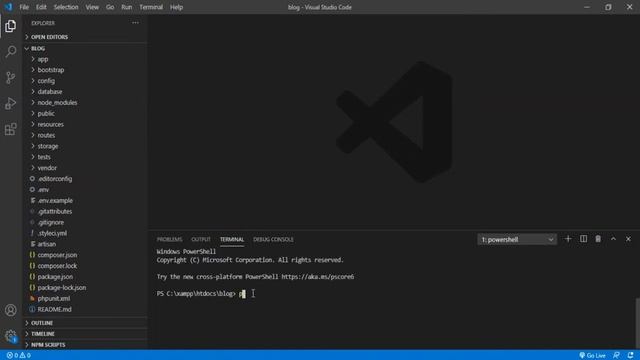Open the Source Control view icon
Viewport: 640px width, 360px height.
click(11, 78)
